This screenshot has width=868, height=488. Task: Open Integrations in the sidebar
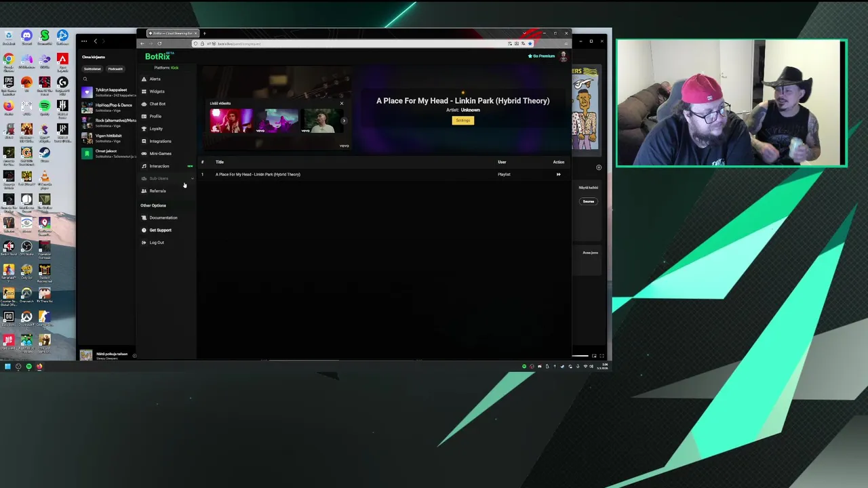tap(160, 141)
